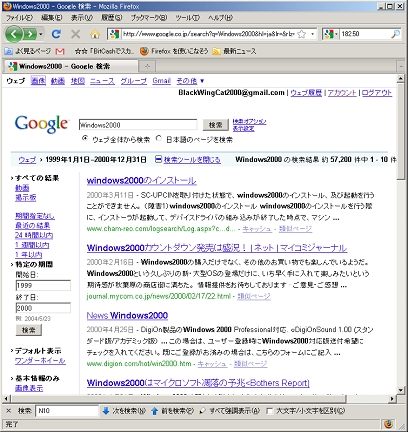The image size is (408, 432).
Task: Click the Firefox icon in the status bar
Action: click(388, 424)
